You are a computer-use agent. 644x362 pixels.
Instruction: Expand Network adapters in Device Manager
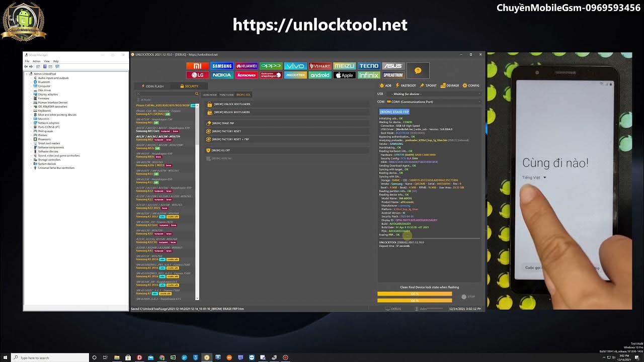(31, 123)
